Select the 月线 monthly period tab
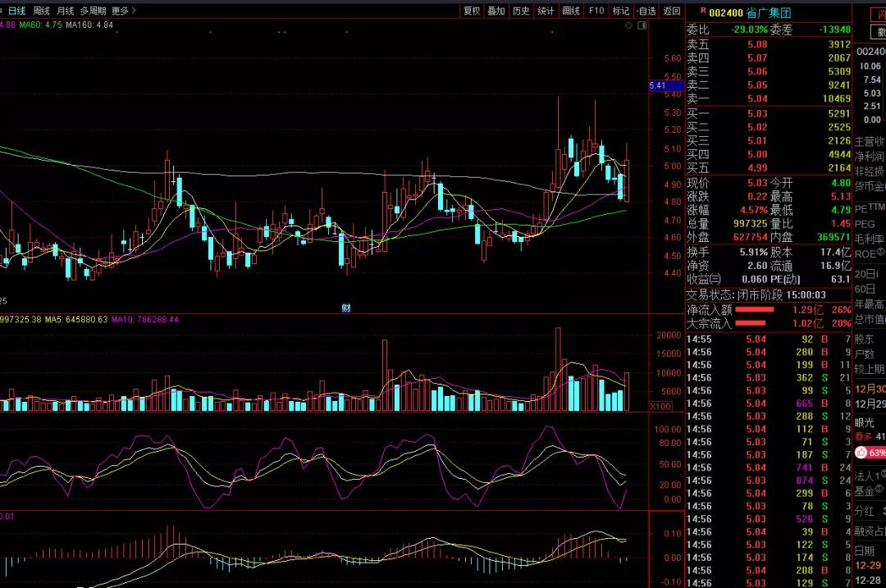The height and width of the screenshot is (588, 886). tap(66, 11)
